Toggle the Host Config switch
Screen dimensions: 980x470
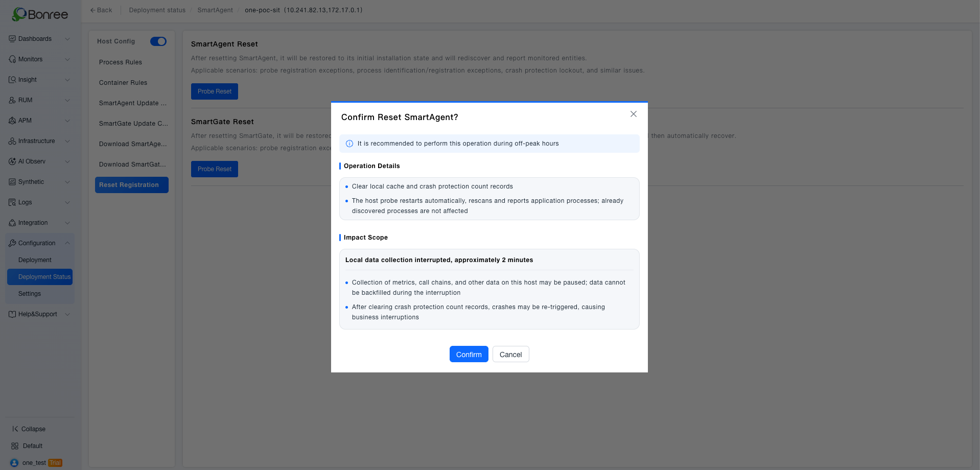coord(158,41)
